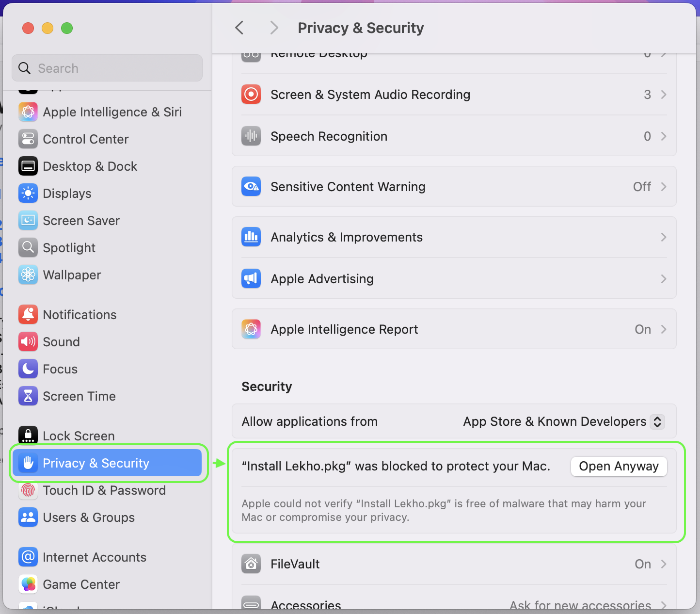
Task: Click the Touch ID fingerprint icon
Action: [28, 490]
